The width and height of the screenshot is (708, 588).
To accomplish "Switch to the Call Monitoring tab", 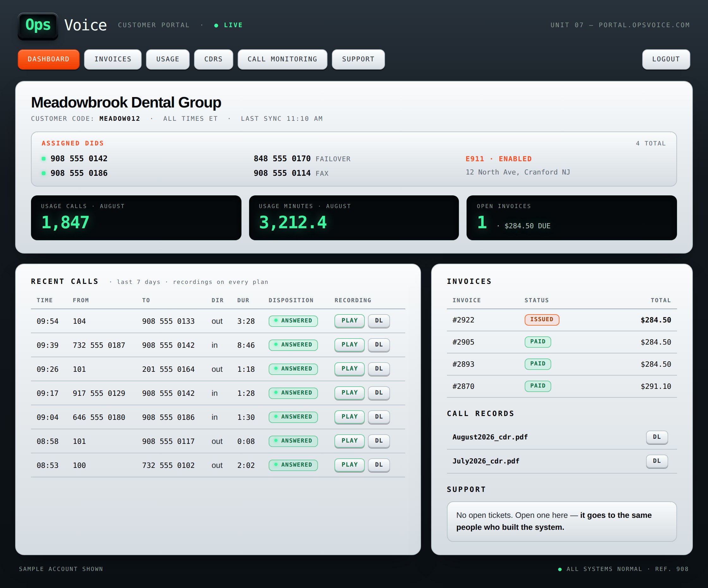I will tap(282, 59).
